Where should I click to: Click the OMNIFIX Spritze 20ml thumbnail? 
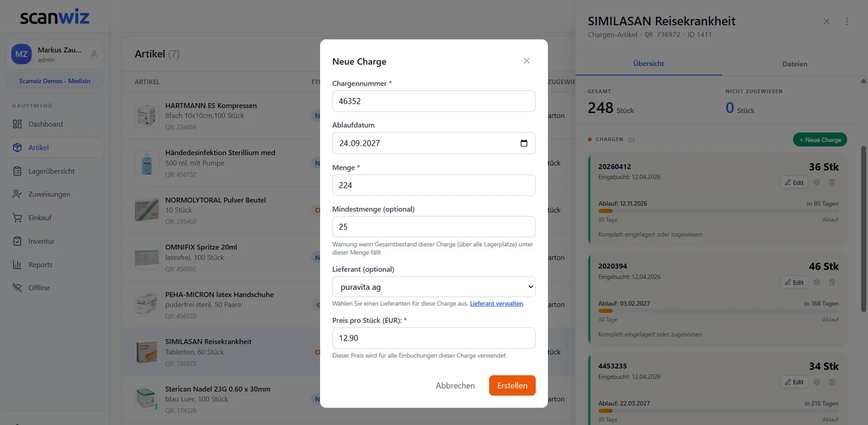[146, 258]
